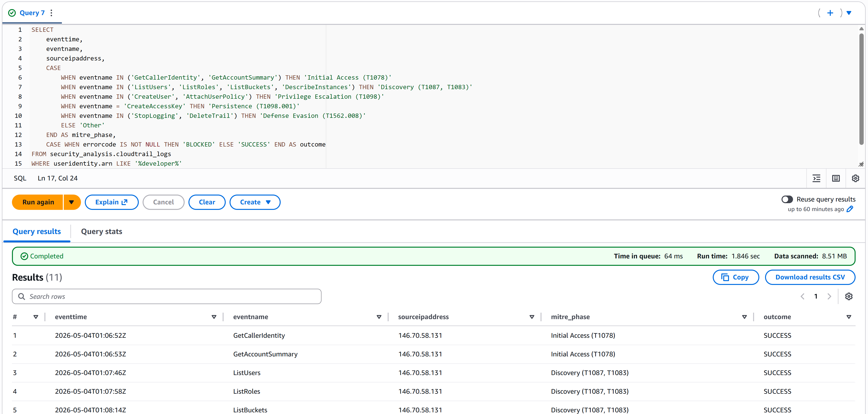This screenshot has height=414, width=868.
Task: Click SUCCESS outcome in ListRoles row
Action: pos(777,392)
